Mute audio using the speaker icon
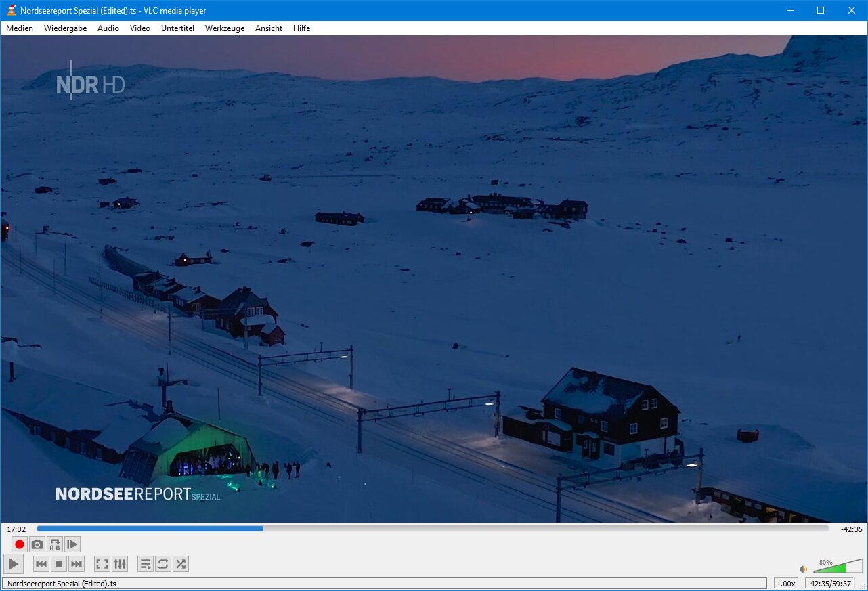This screenshot has width=868, height=591. pos(803,569)
